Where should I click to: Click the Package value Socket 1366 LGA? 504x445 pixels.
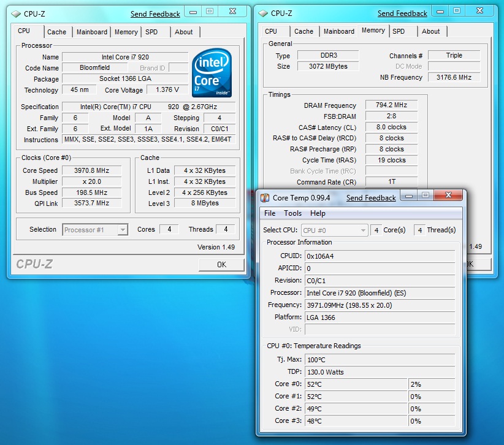tap(125, 78)
